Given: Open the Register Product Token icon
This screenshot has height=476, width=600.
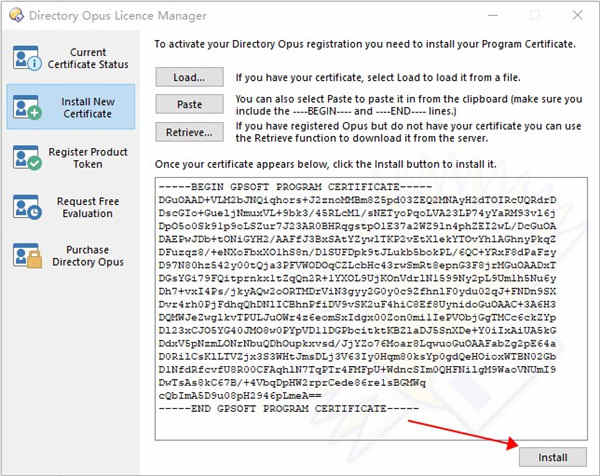Looking at the screenshot, I should tap(27, 157).
